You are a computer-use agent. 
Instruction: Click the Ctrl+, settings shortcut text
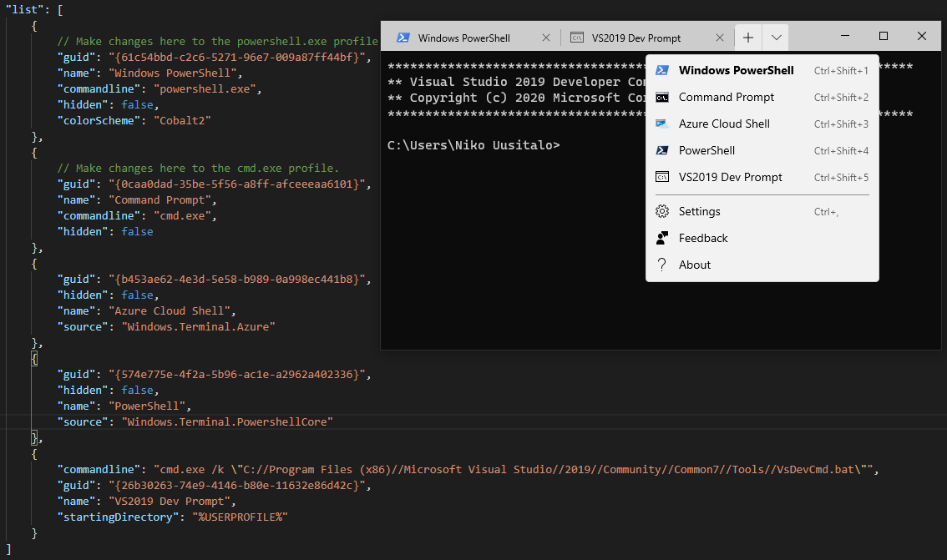pyautogui.click(x=826, y=212)
